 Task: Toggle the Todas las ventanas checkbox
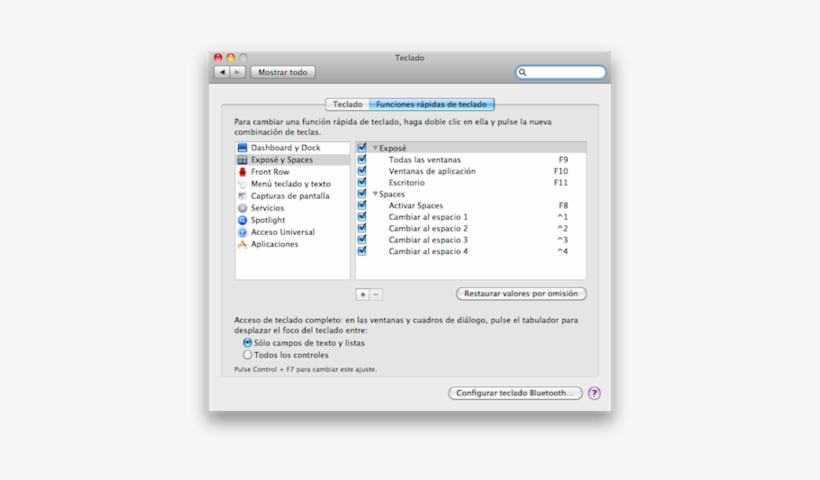tap(362, 159)
